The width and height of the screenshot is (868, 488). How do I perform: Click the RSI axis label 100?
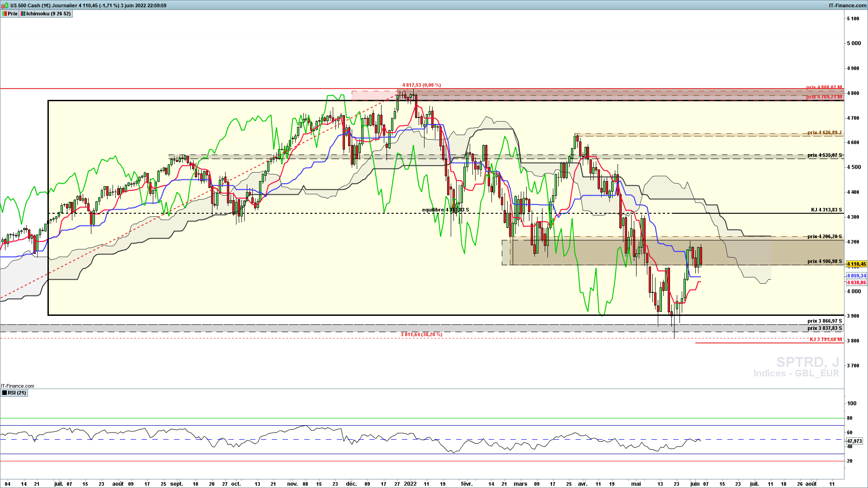852,404
